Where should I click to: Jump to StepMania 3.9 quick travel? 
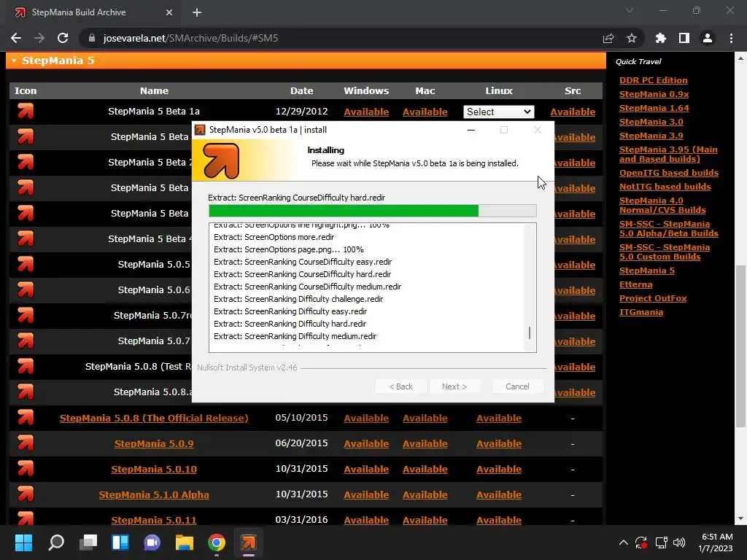tap(651, 136)
